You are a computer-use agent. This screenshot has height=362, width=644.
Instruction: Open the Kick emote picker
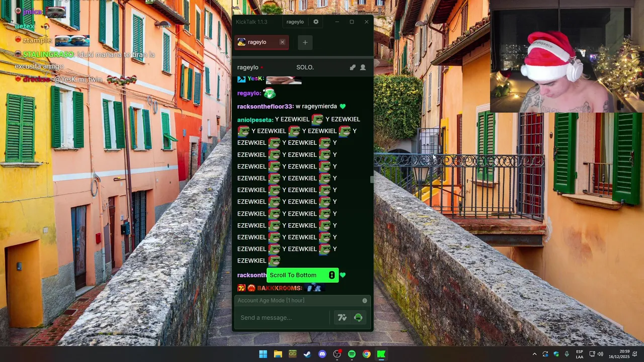tap(358, 318)
